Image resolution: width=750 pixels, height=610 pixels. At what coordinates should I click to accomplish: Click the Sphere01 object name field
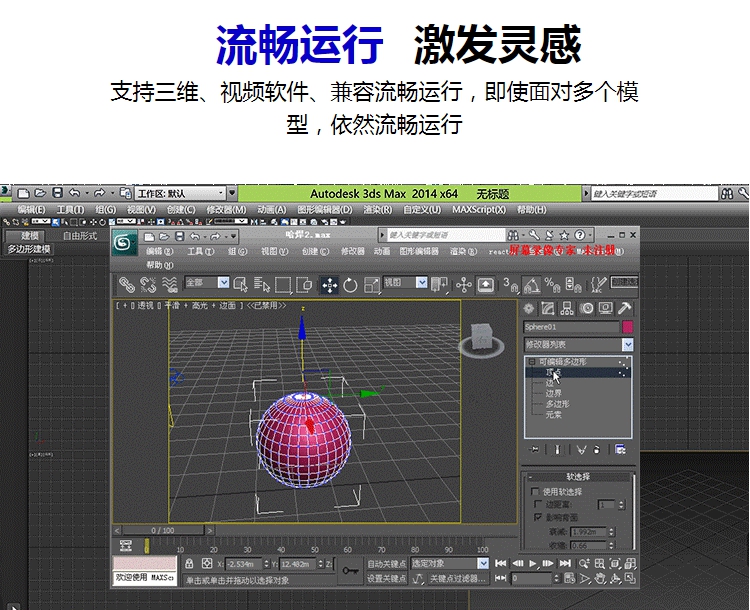click(572, 327)
